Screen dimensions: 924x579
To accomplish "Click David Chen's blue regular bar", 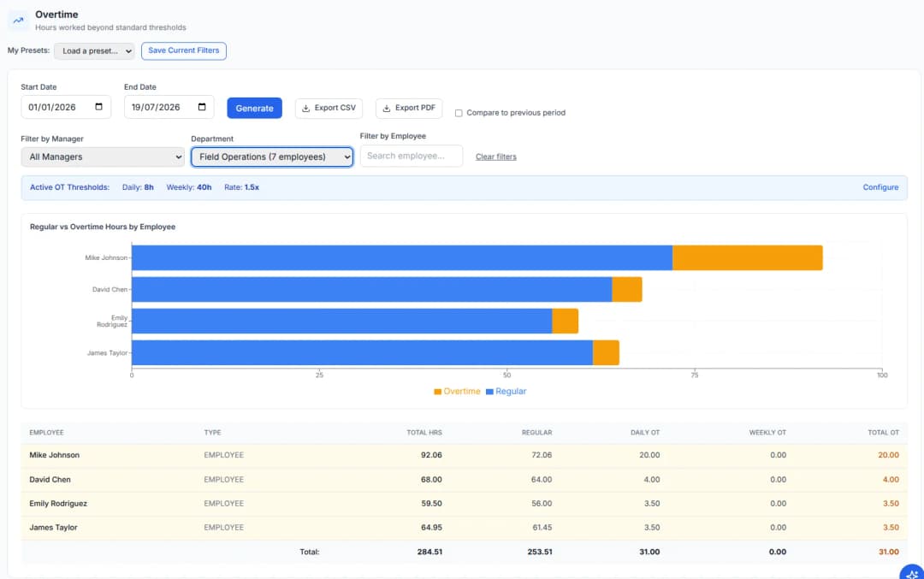I will coord(372,289).
